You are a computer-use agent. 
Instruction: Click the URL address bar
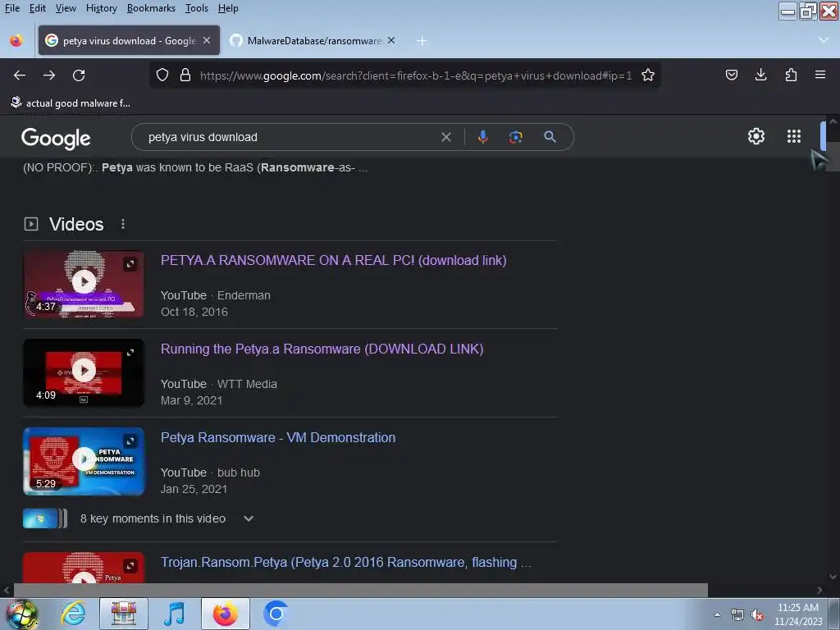[x=416, y=75]
